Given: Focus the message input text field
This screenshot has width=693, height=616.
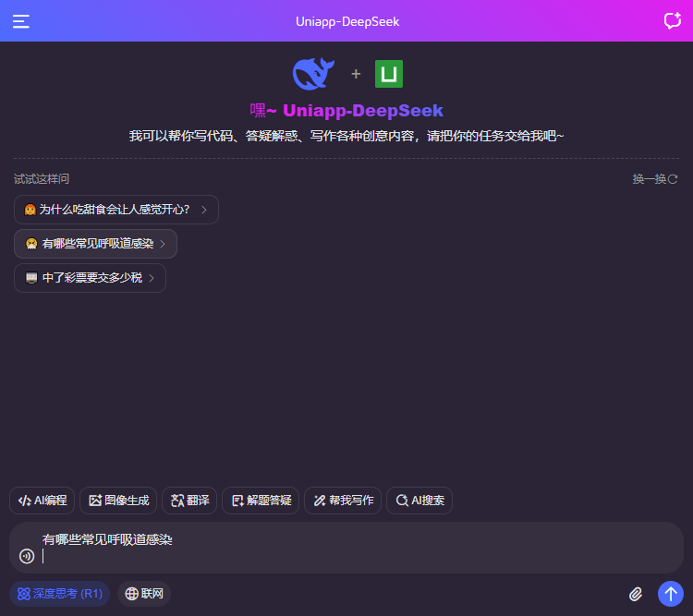Looking at the screenshot, I should coord(351,548).
